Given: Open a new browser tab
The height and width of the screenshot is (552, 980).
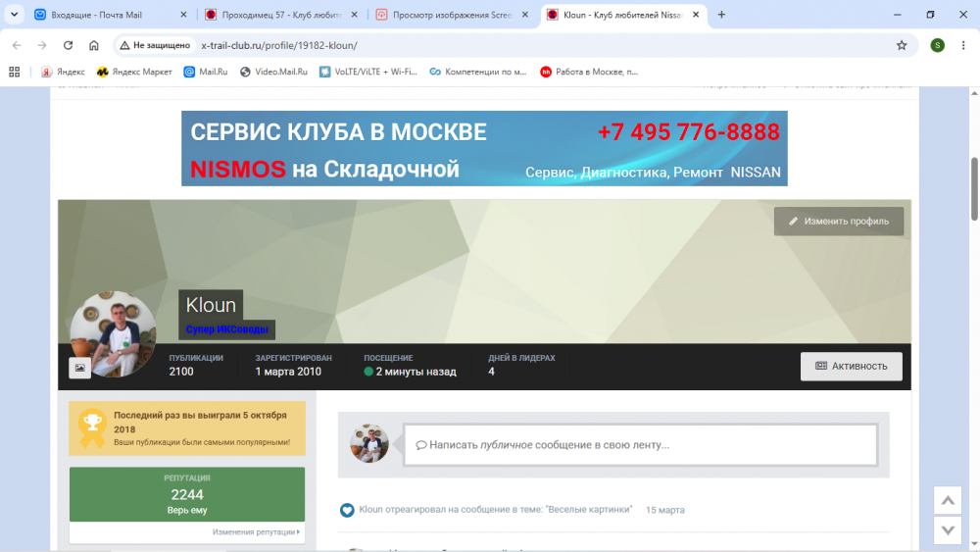Looking at the screenshot, I should point(721,15).
